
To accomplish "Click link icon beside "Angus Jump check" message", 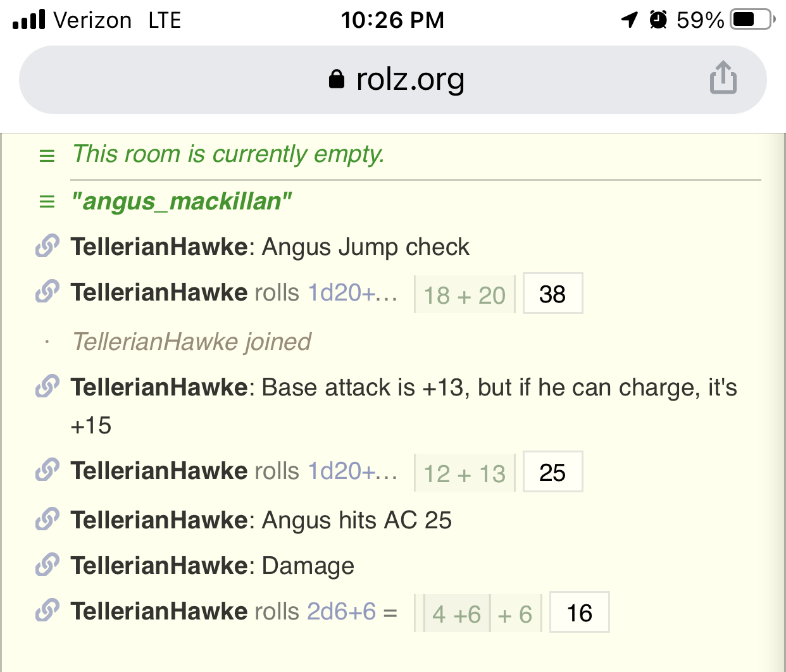I will click(47, 247).
